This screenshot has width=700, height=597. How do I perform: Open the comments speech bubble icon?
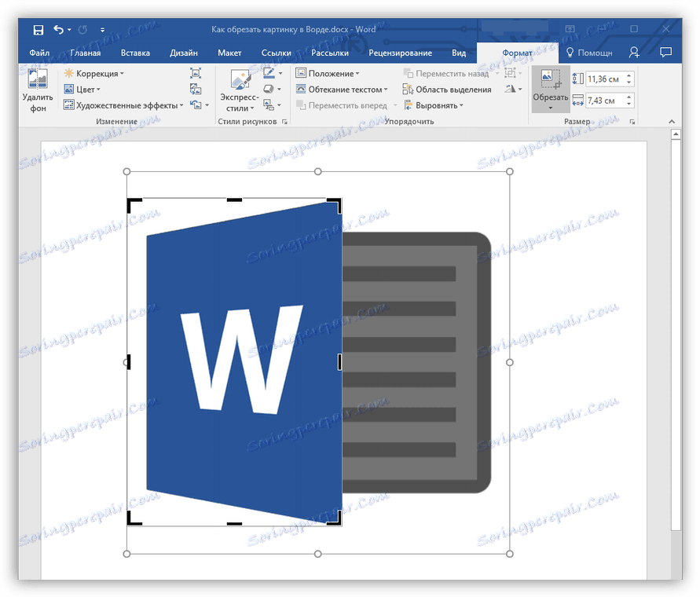click(x=665, y=53)
